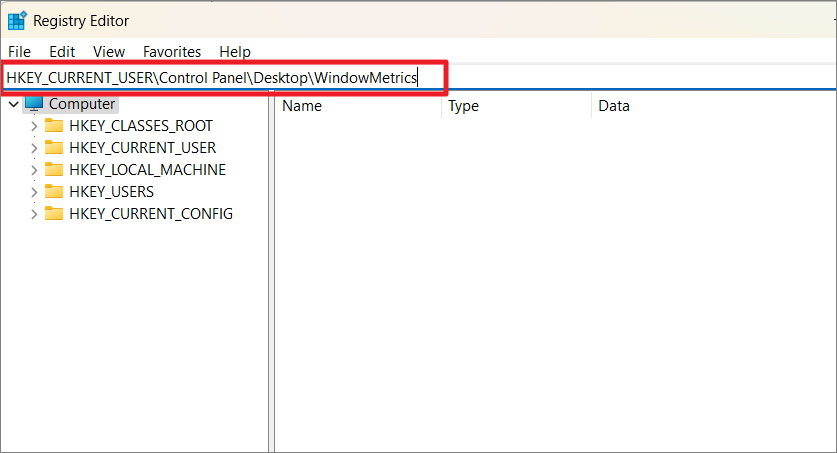The height and width of the screenshot is (453, 837).
Task: Expand the HKEY_CURRENT_CONFIG key
Action: [34, 214]
